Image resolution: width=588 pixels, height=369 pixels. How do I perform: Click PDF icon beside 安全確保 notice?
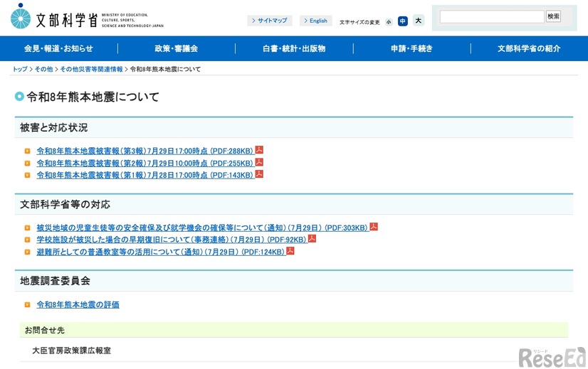[x=374, y=227]
